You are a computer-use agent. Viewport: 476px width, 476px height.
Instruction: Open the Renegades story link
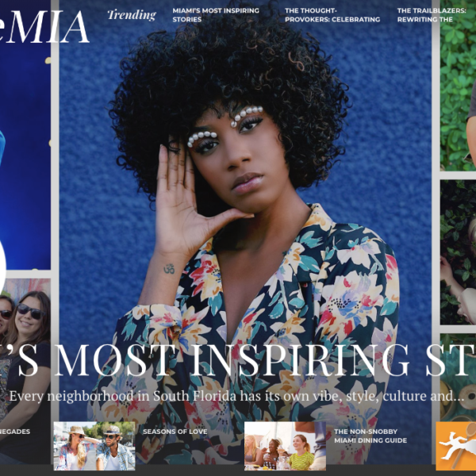tap(15, 432)
